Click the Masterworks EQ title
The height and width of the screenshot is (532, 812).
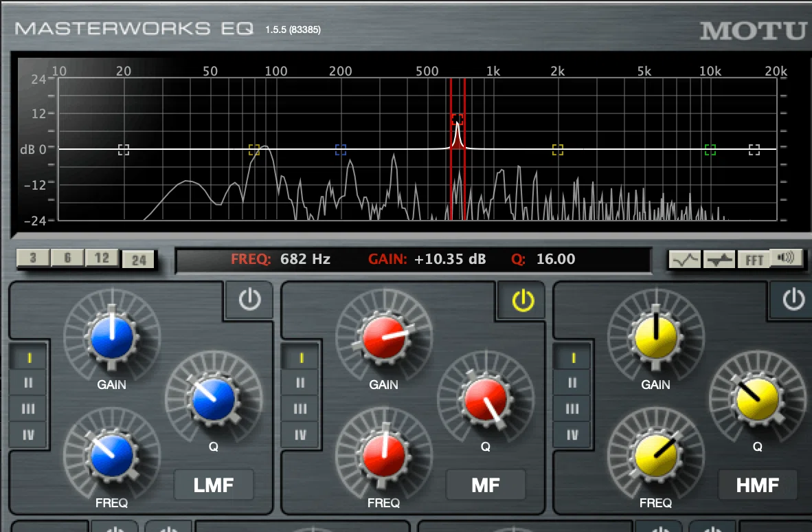134,28
